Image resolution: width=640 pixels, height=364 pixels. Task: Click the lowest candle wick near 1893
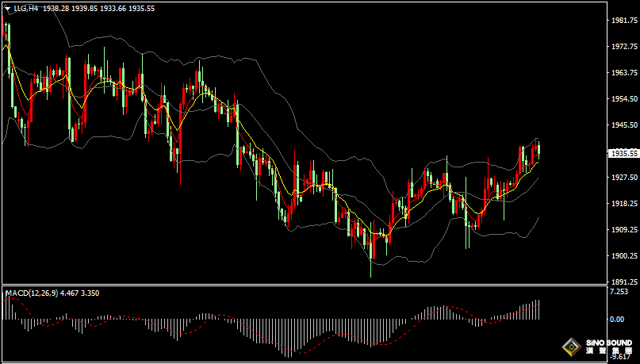(x=371, y=270)
